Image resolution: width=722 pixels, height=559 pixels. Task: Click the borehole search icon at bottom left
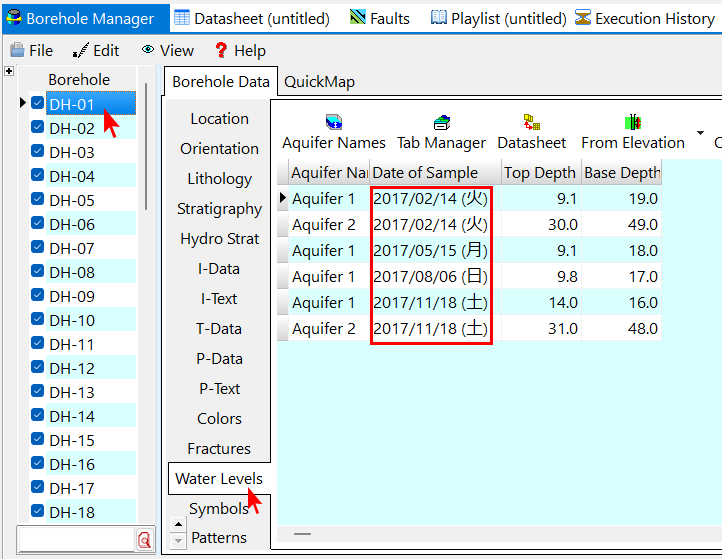(144, 540)
